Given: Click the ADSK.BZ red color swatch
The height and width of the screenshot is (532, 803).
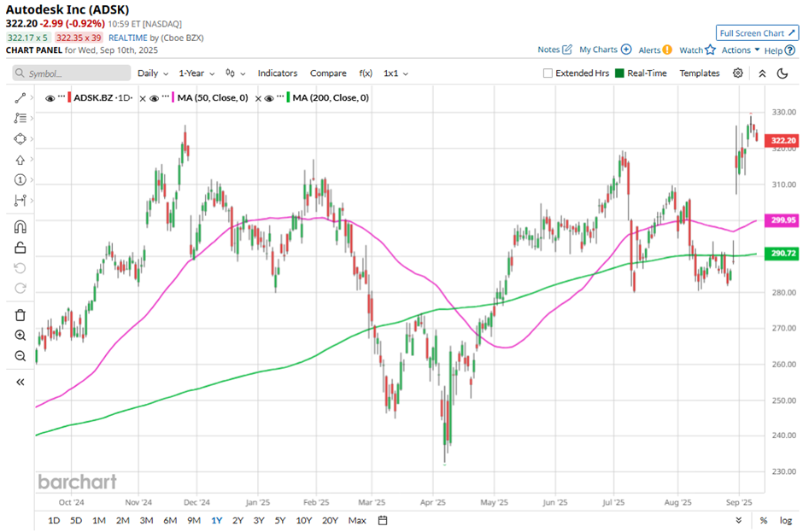Looking at the screenshot, I should [69, 98].
